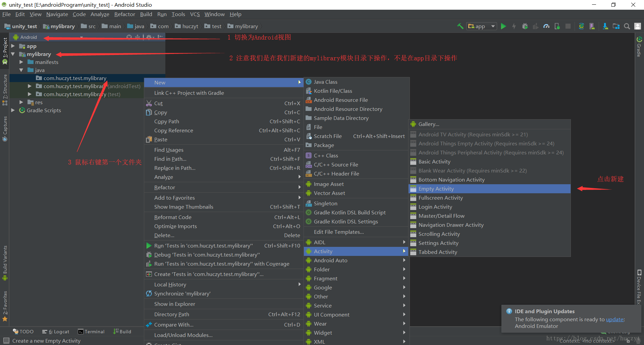
Task: Expand the app module tree node
Action: click(13, 46)
